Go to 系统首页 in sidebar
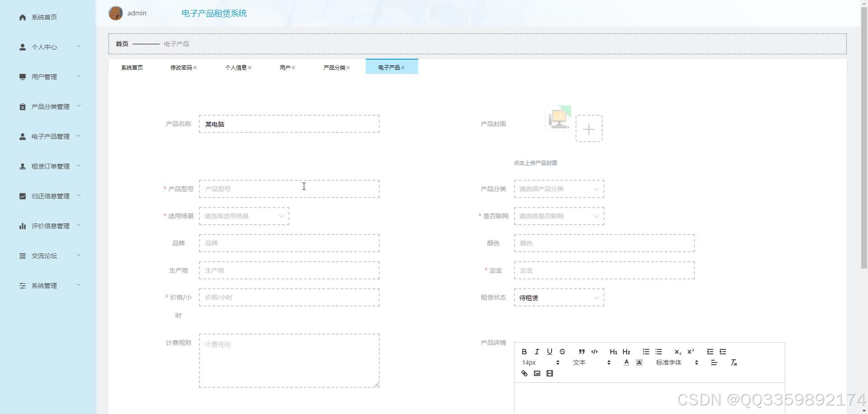This screenshot has width=868, height=414. (48, 17)
